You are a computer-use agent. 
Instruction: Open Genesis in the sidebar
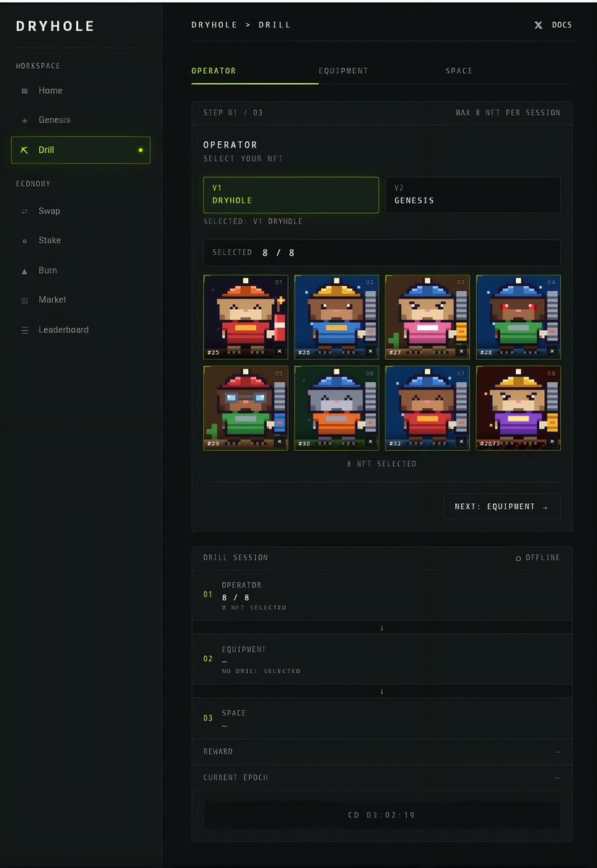[81, 120]
